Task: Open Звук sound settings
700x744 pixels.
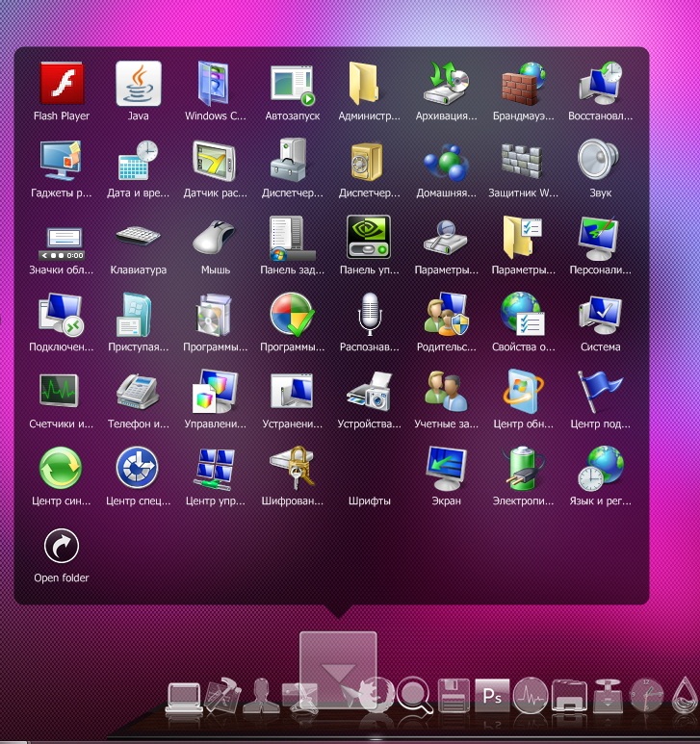Action: click(600, 162)
